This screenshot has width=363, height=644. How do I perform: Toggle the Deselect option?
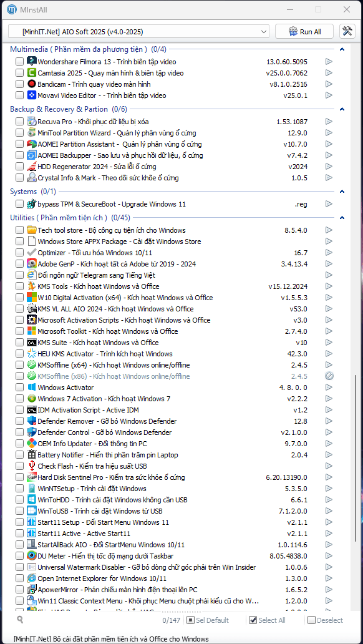click(x=325, y=620)
